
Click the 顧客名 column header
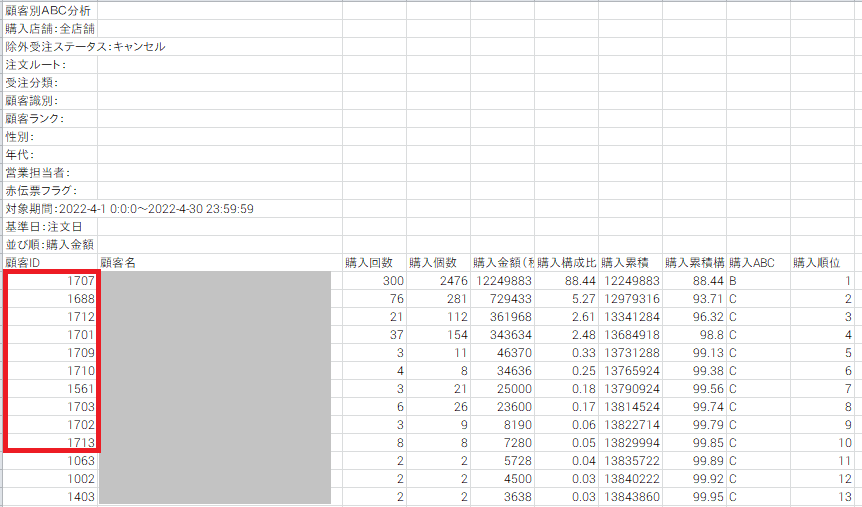tap(220, 263)
